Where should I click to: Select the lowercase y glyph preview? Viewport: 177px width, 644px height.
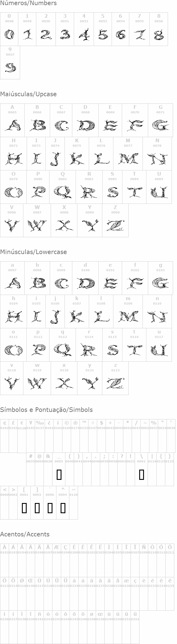[x=90, y=383]
